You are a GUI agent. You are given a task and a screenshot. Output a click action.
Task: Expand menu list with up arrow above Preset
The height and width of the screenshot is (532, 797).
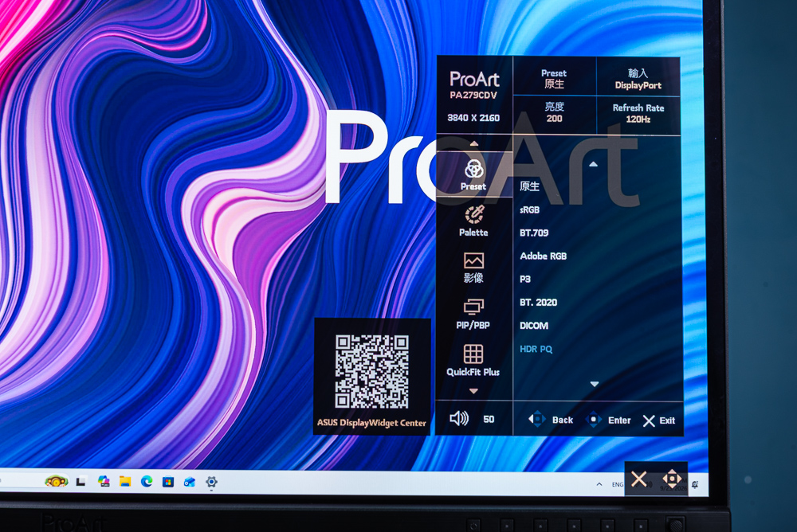point(473,143)
